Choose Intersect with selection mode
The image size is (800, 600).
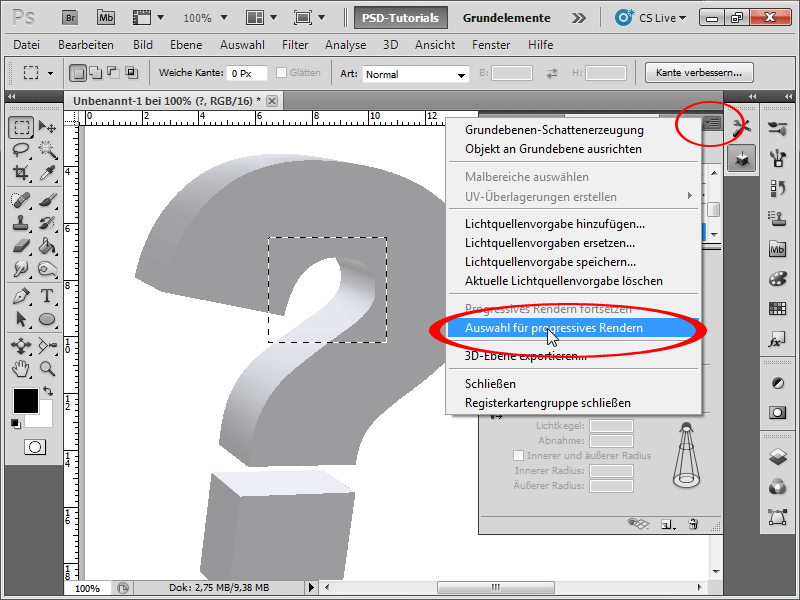pos(131,73)
